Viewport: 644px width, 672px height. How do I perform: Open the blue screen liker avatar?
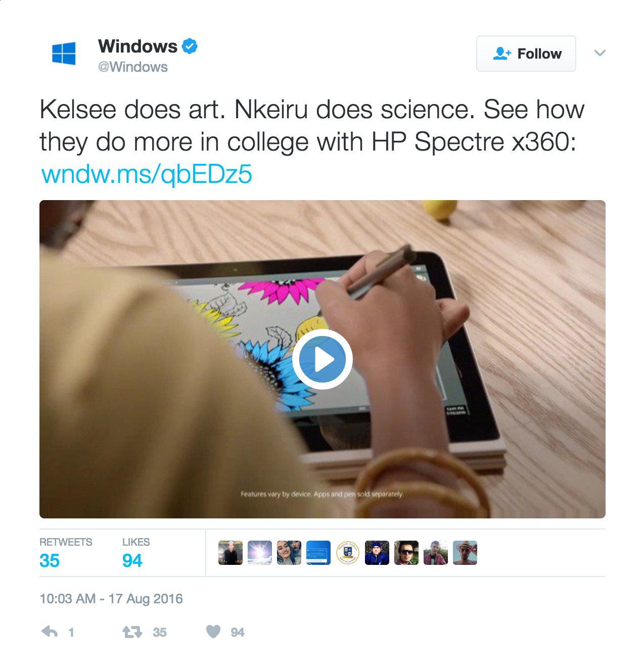(x=318, y=553)
